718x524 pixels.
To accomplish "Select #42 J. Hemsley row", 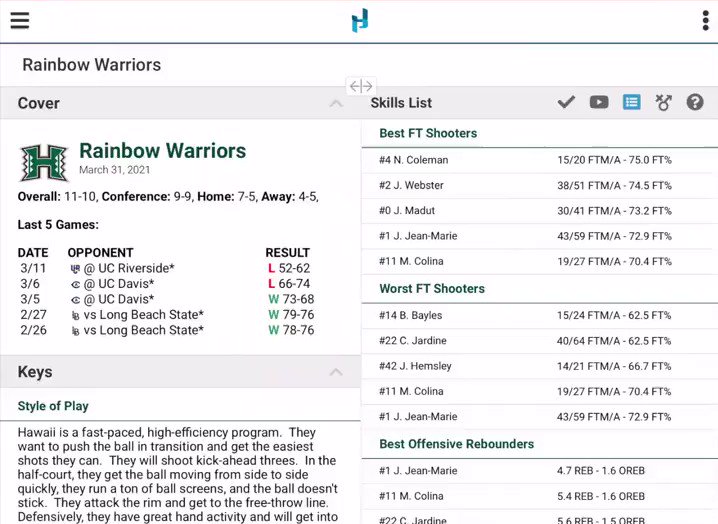I will coord(540,366).
